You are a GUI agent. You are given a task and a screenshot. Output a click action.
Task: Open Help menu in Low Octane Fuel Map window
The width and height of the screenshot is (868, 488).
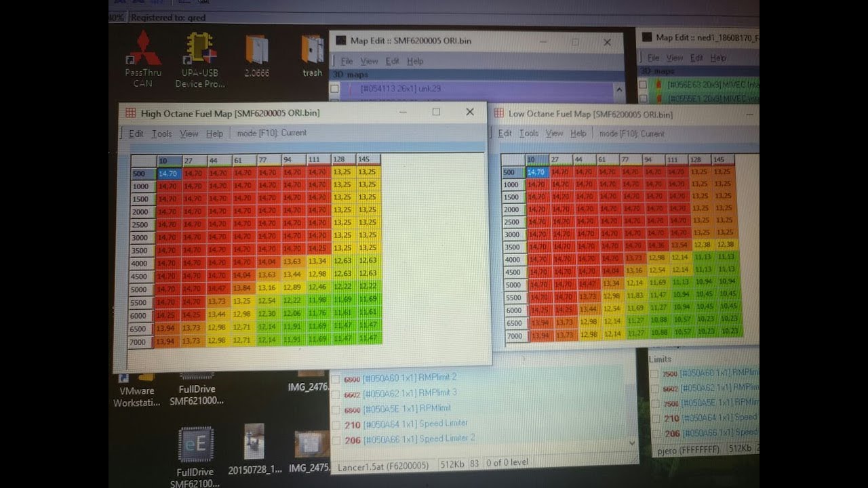pyautogui.click(x=578, y=134)
